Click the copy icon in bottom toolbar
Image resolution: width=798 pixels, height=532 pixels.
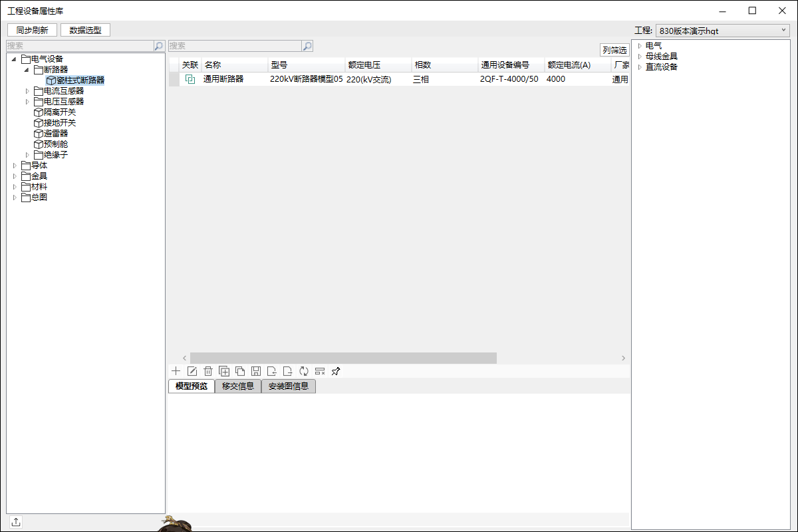(x=240, y=371)
